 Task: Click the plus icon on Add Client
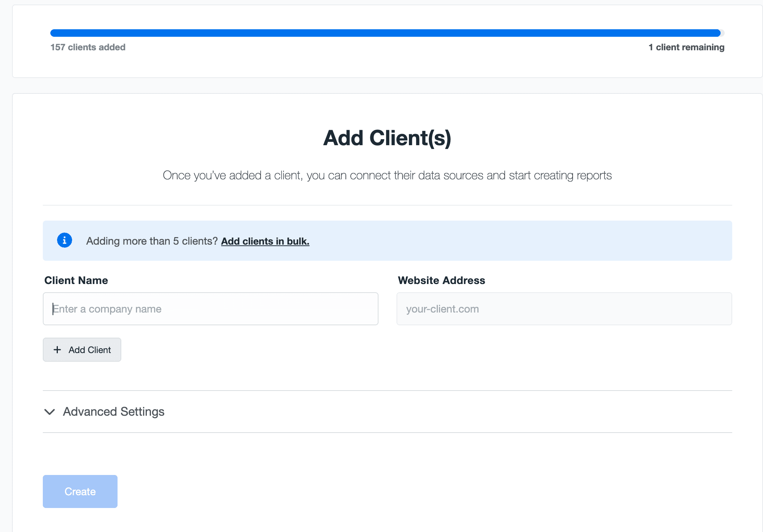pos(57,349)
